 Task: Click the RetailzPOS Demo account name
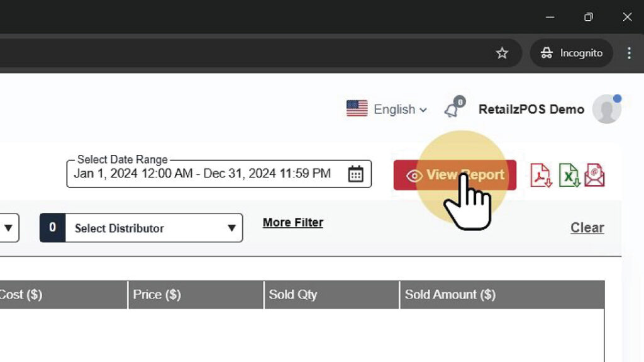pos(531,110)
